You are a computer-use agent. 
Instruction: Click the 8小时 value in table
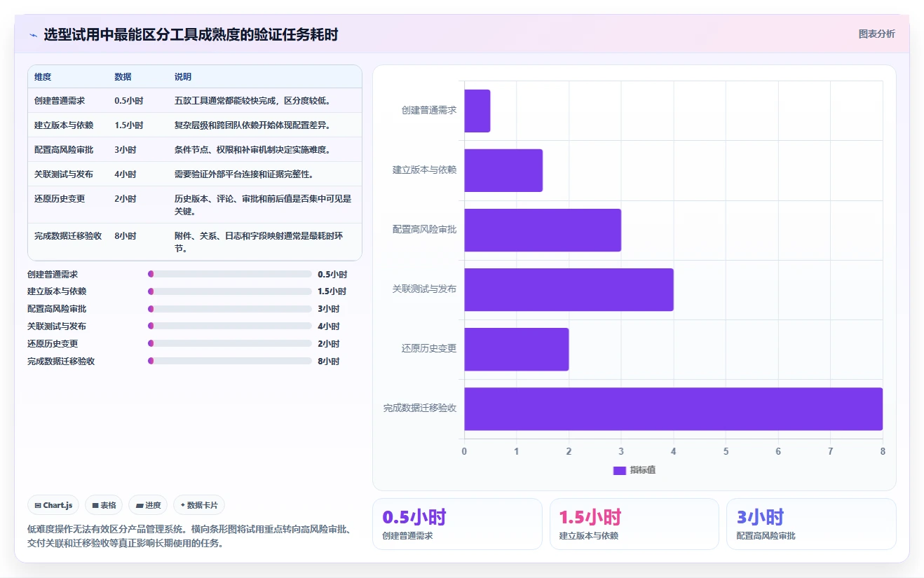tap(125, 236)
